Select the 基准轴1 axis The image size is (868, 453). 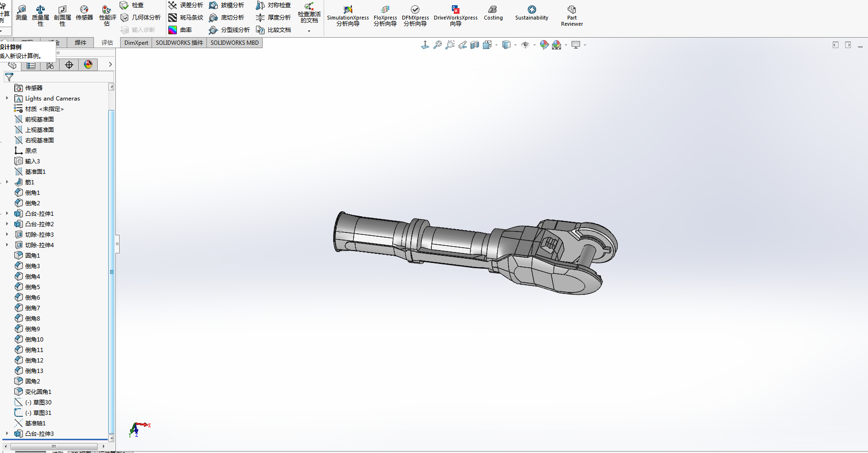[30, 423]
